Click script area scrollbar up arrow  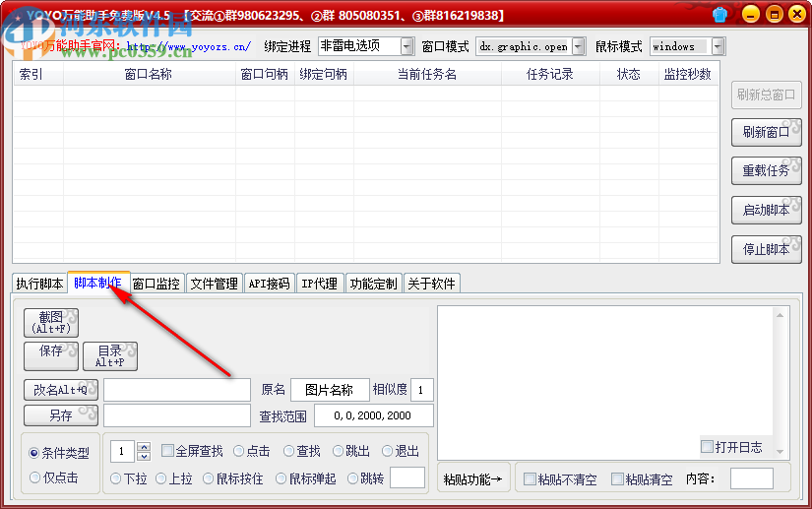780,315
